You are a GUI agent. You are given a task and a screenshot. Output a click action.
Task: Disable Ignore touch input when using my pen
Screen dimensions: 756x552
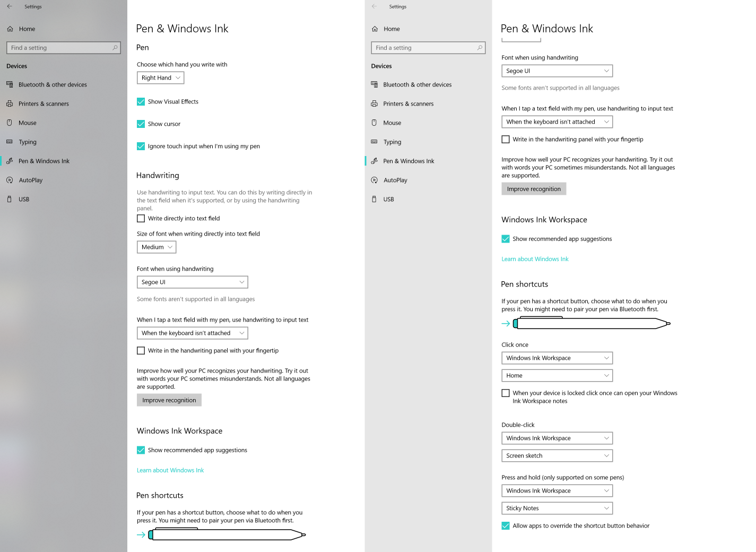coord(141,146)
